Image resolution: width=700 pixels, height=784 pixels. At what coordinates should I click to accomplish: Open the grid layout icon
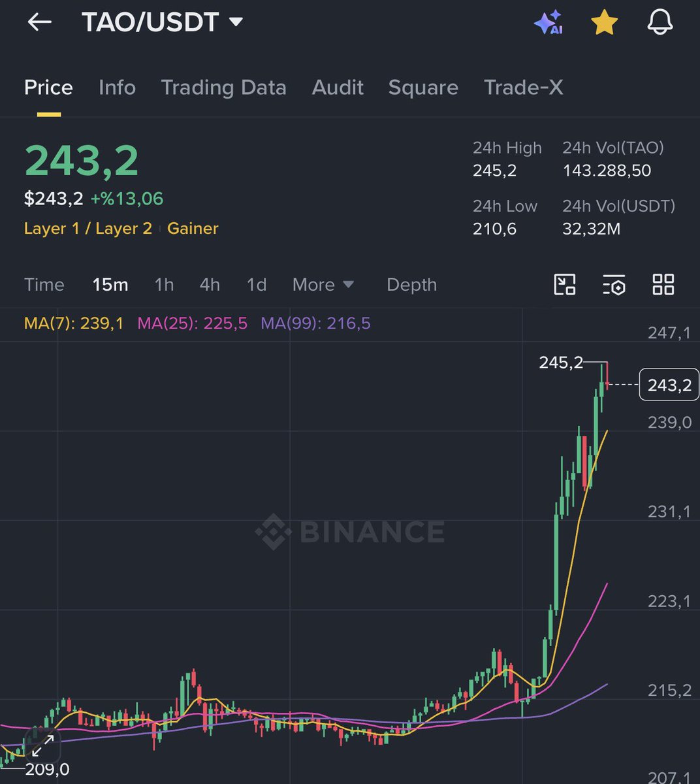663,285
